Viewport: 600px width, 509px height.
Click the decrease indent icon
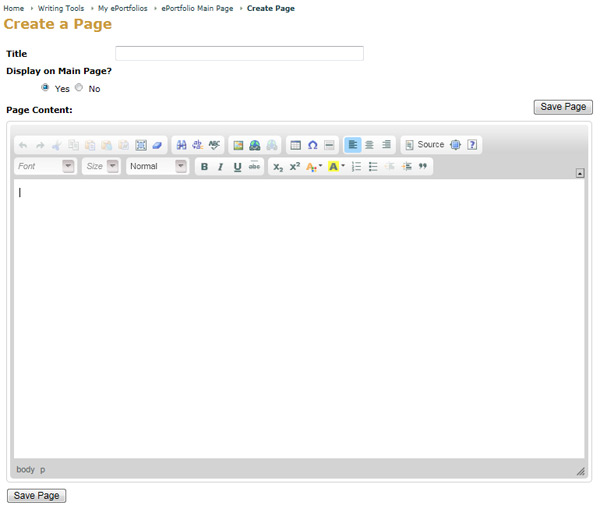pyautogui.click(x=390, y=166)
